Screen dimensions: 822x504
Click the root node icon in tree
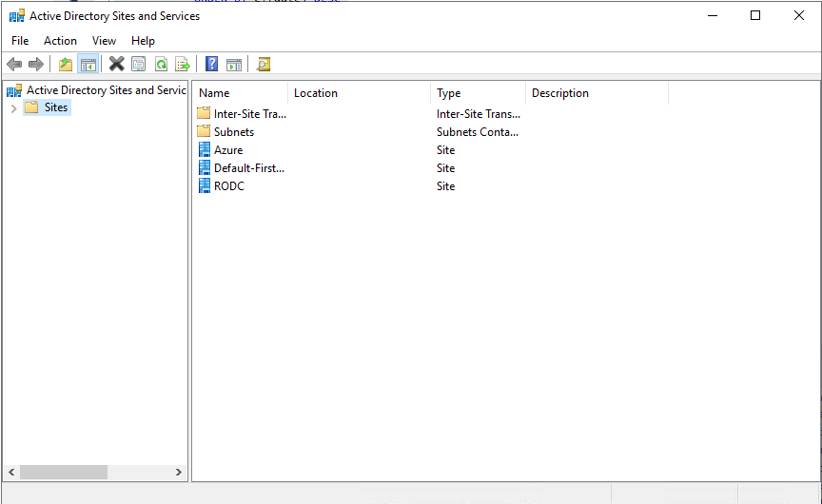click(x=14, y=90)
